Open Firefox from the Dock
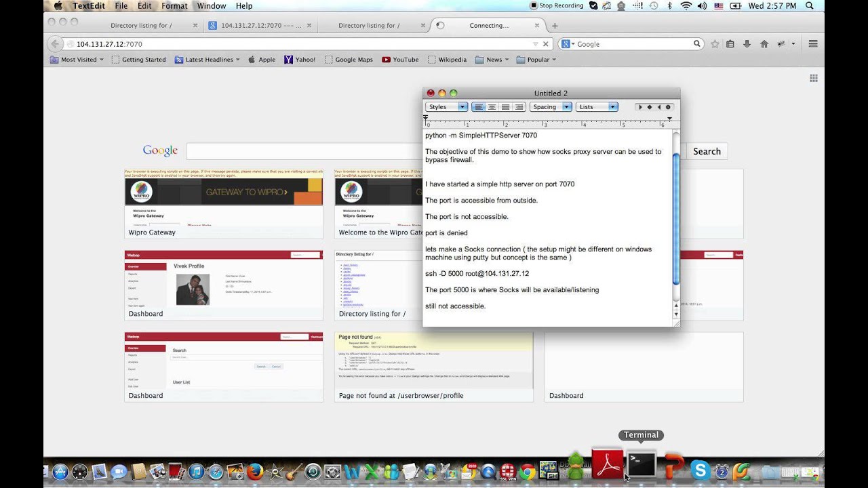Viewport: 868px width, 488px height. pyautogui.click(x=255, y=471)
